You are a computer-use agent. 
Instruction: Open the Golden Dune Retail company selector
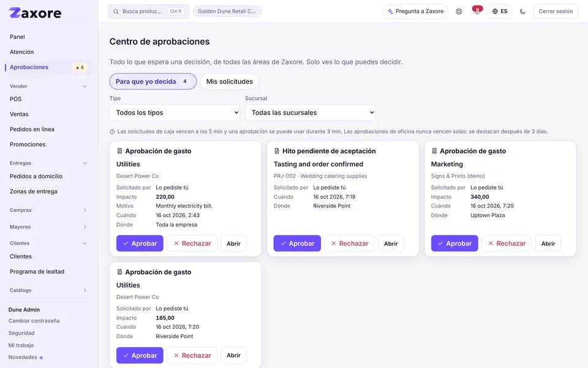click(227, 11)
